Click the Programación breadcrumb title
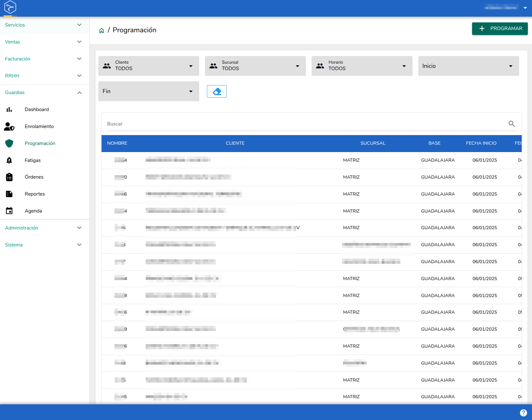Screen dimensions: 532x420 point(135,30)
